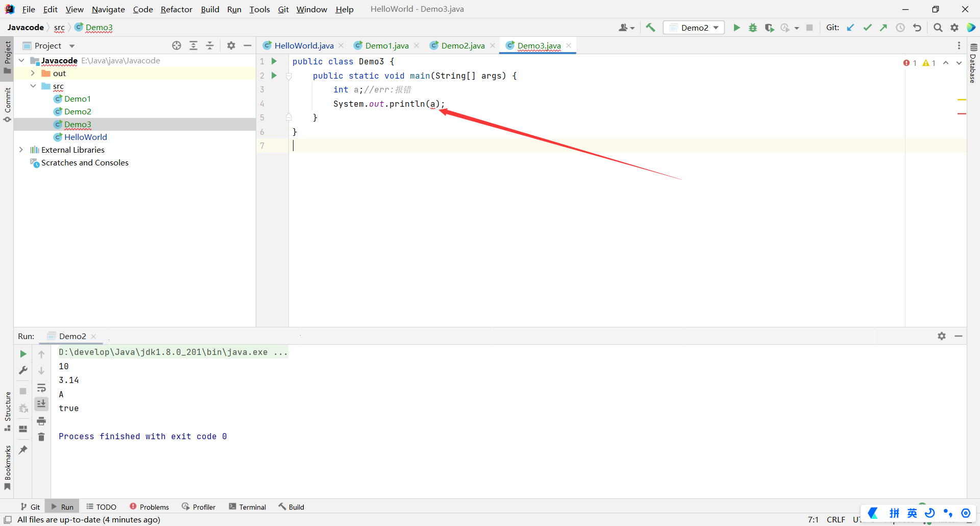Toggle scroll to end in Run console

[41, 404]
